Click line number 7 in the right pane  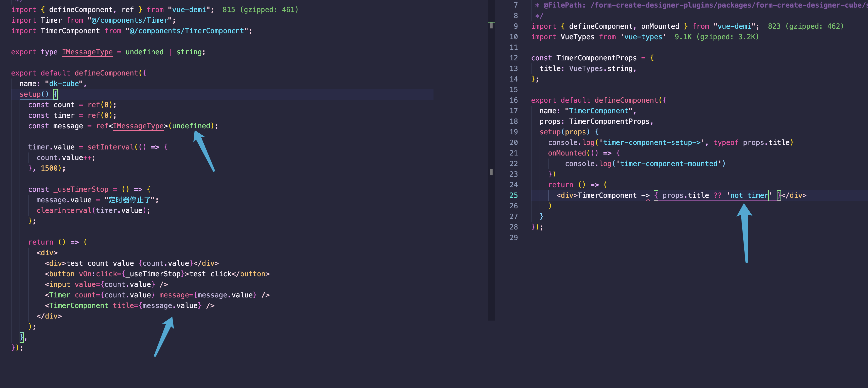pos(515,5)
